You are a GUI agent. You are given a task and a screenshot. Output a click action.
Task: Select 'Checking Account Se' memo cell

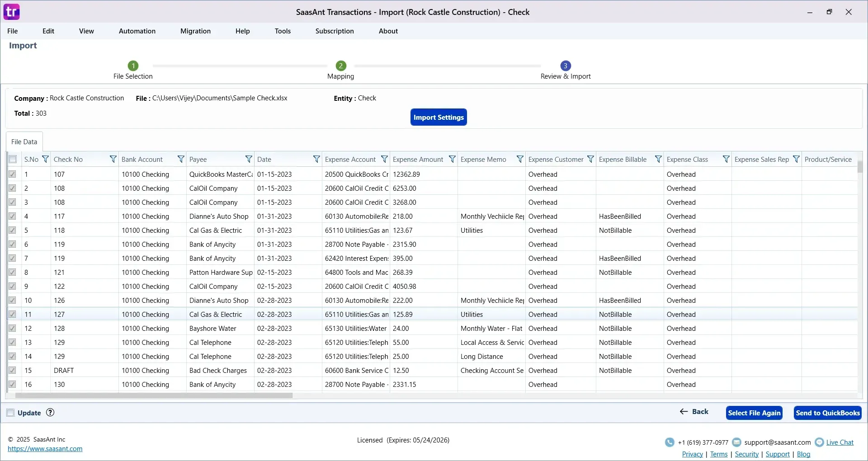point(491,370)
